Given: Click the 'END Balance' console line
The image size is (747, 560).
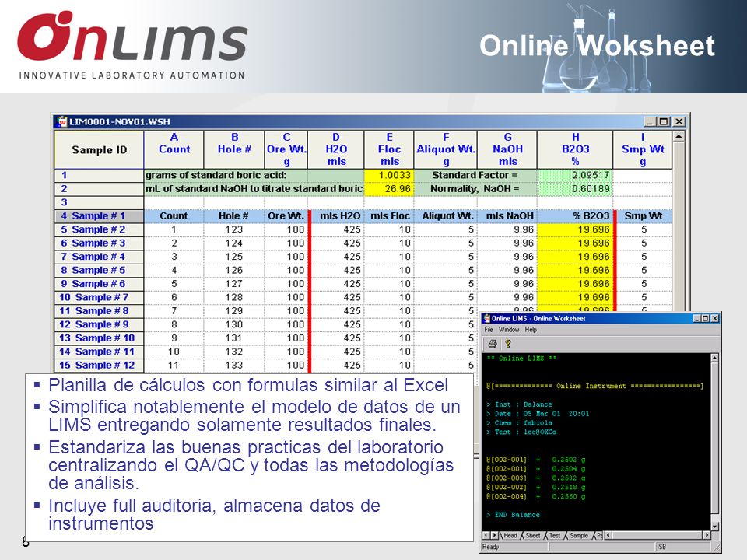Looking at the screenshot, I should click(x=513, y=515).
